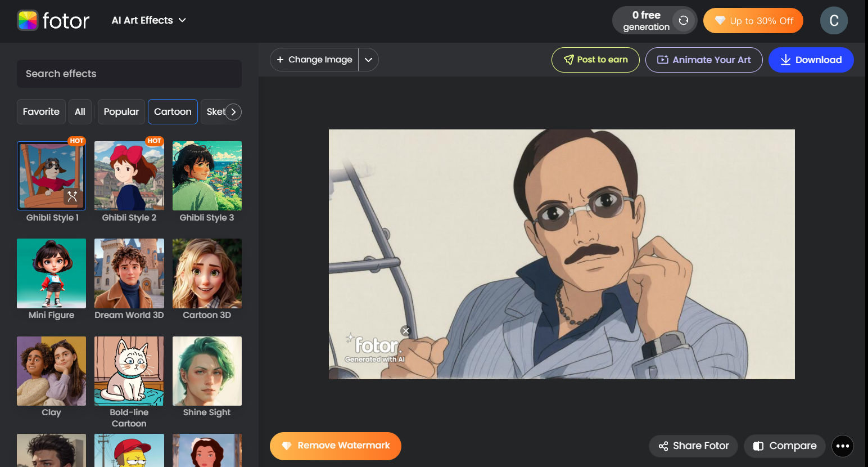This screenshot has width=868, height=467.
Task: Select the Popular category tab
Action: tap(121, 111)
